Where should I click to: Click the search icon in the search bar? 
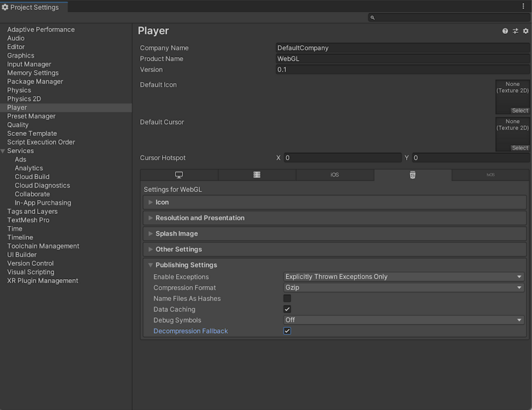point(372,17)
